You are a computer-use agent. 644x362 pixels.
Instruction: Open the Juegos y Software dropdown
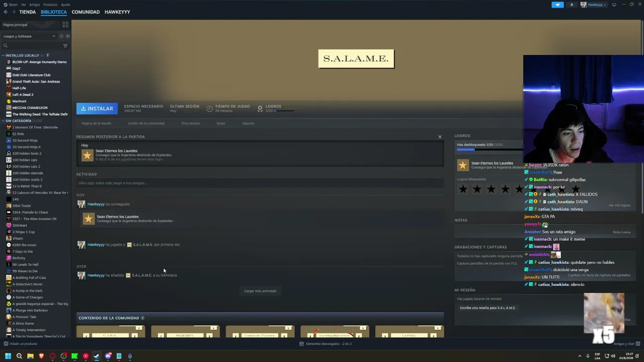29,36
